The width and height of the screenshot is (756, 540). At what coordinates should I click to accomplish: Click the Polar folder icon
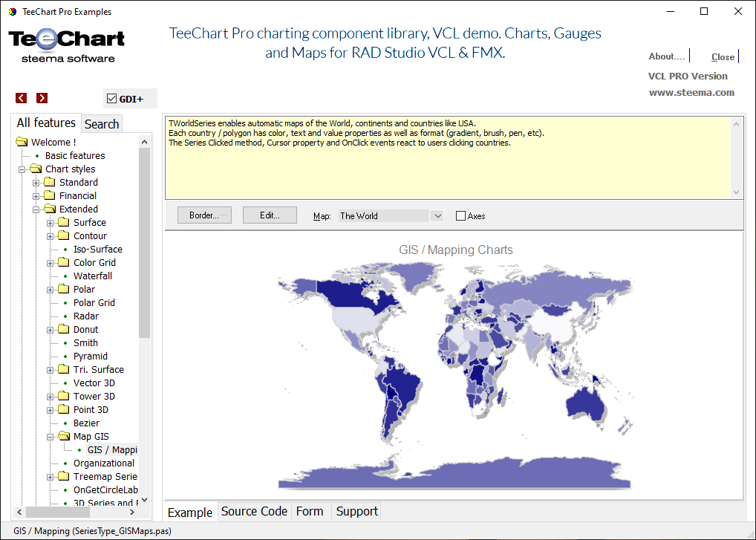click(x=64, y=289)
